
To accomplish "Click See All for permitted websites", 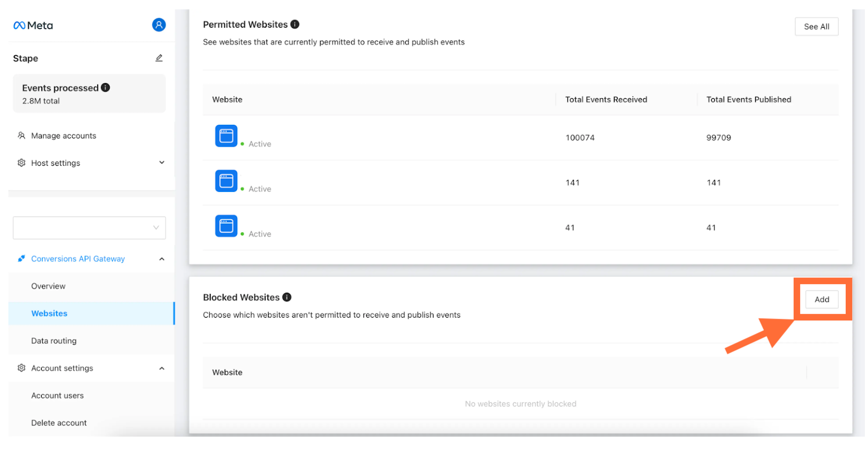I will point(816,27).
